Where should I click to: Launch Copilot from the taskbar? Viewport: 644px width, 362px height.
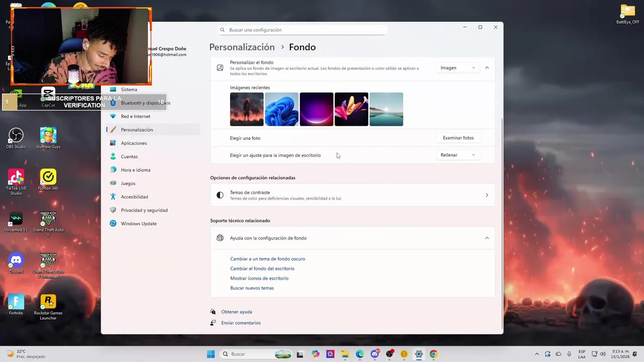(315, 354)
